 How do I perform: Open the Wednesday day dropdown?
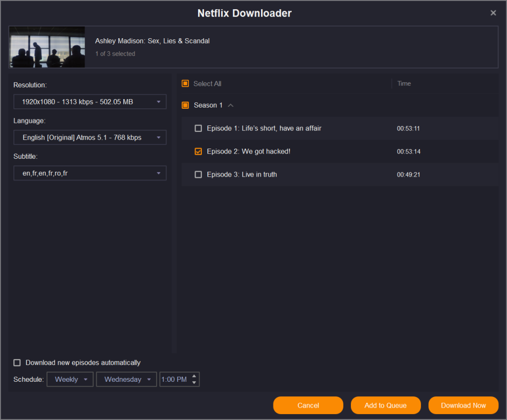(x=126, y=379)
